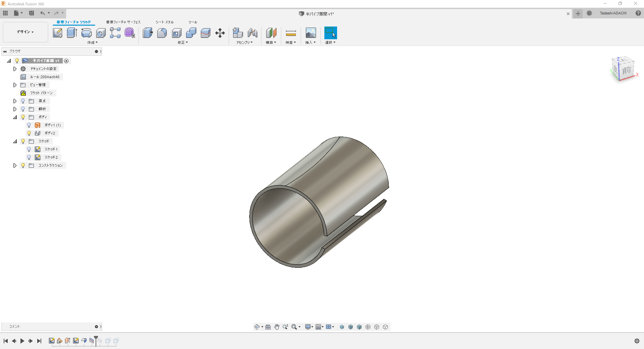Open the Tadashi ADACHI account menu

613,13
